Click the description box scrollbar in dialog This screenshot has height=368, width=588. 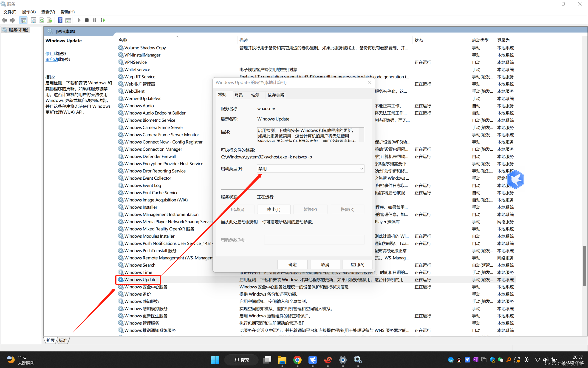[361, 134]
